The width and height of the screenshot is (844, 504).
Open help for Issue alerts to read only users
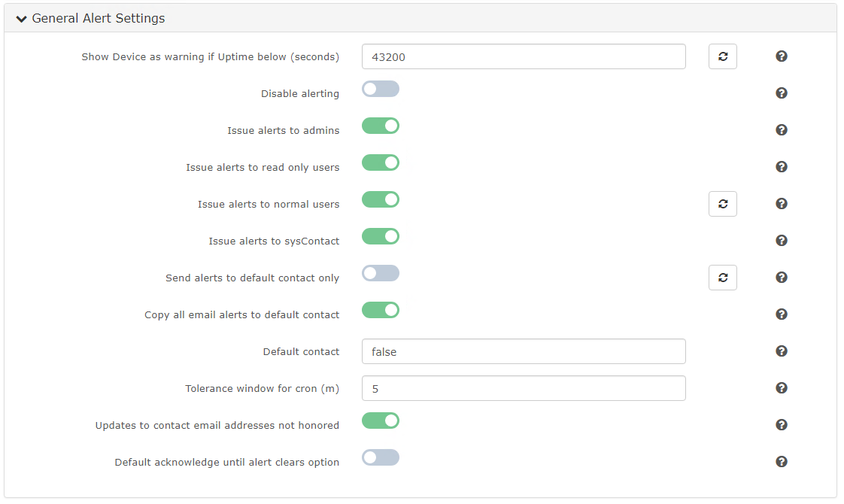tap(781, 166)
